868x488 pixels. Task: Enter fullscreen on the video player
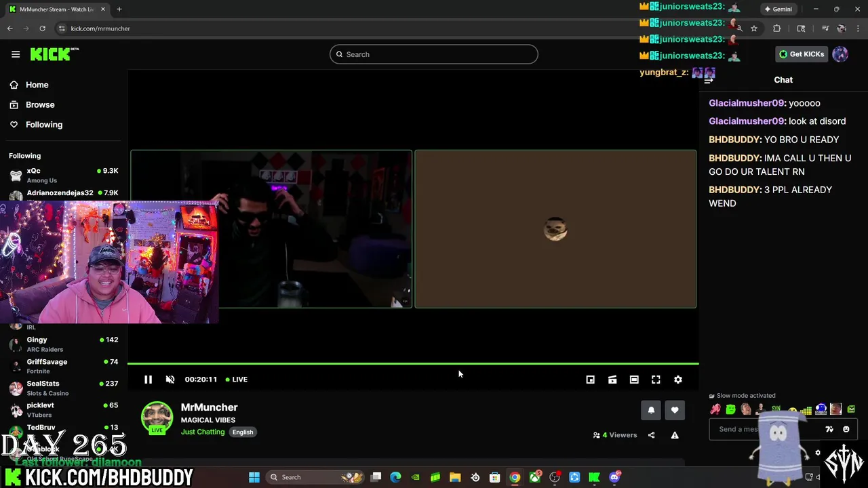coord(656,380)
